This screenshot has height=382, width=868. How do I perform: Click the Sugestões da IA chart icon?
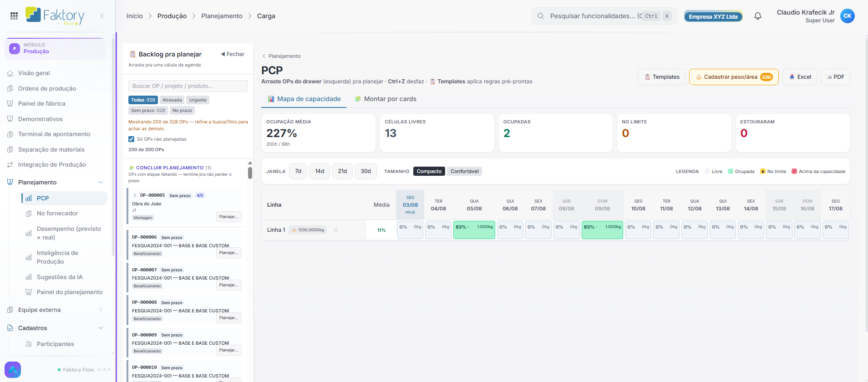[29, 277]
